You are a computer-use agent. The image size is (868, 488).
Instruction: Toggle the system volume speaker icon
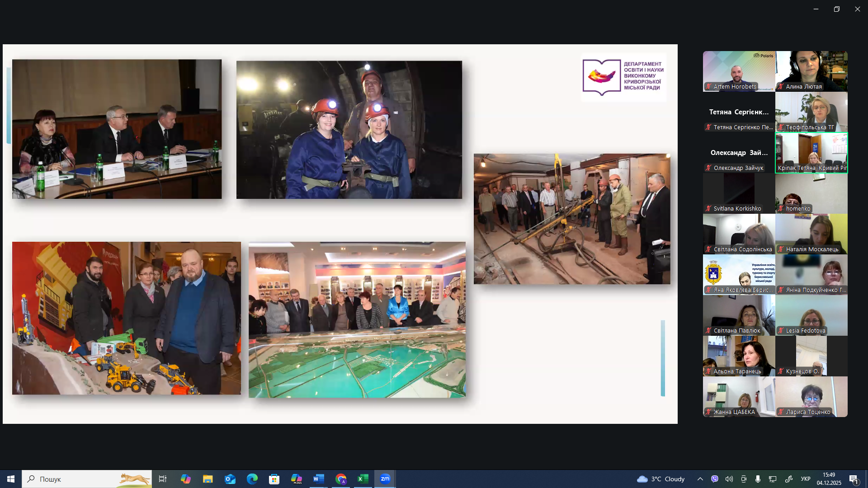pos(729,479)
